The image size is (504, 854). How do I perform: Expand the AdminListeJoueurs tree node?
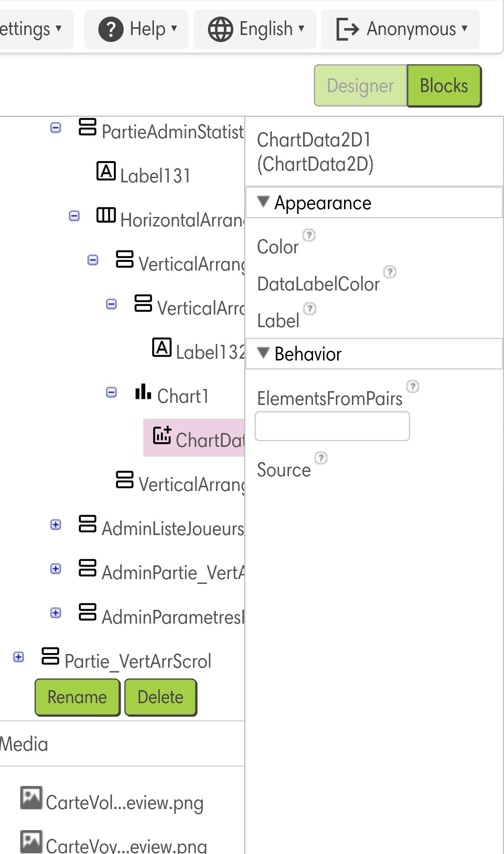point(56,525)
